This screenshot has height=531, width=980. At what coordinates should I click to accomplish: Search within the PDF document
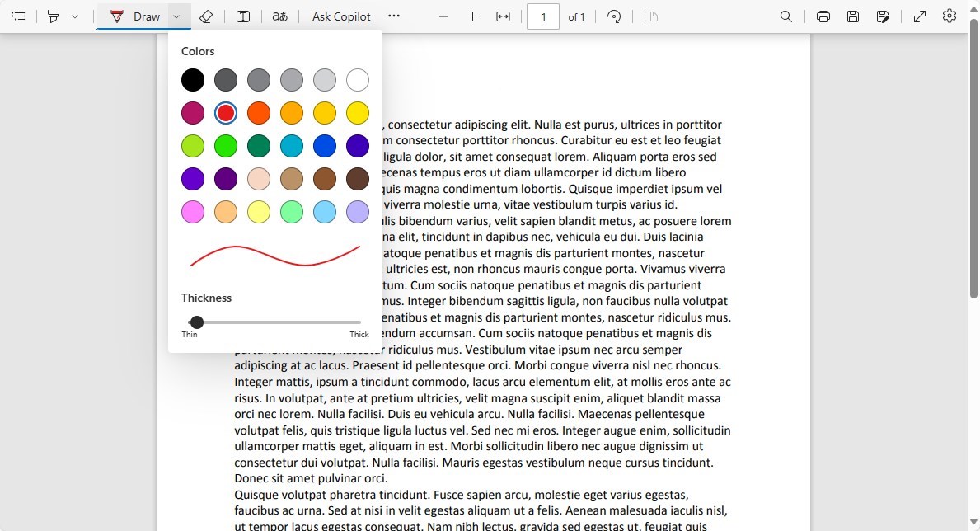[785, 16]
